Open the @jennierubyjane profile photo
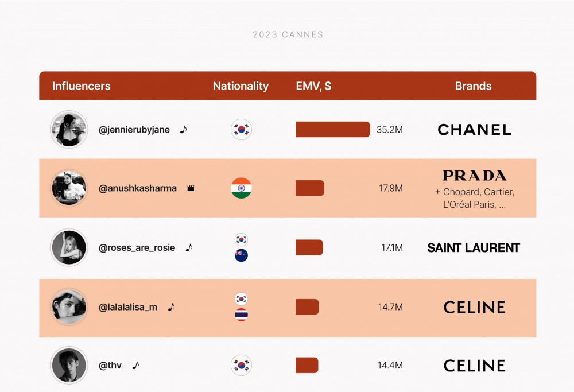Image resolution: width=574 pixels, height=392 pixels. click(x=69, y=129)
